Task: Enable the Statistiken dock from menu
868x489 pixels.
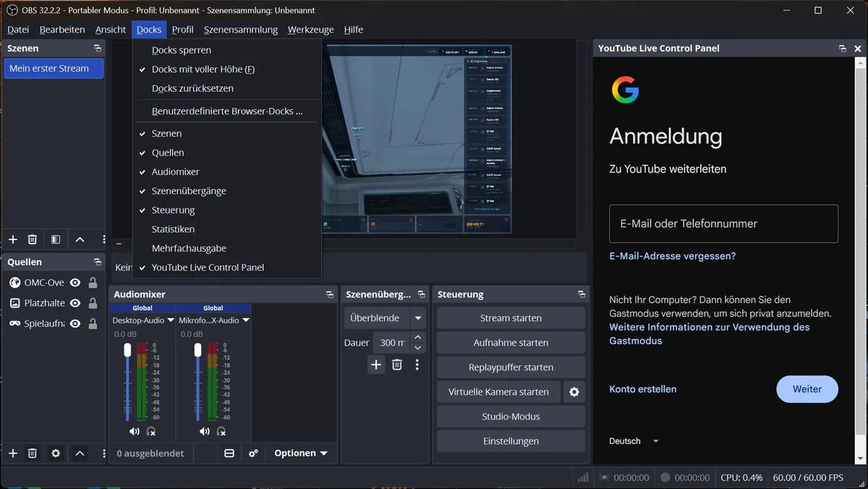Action: 226,229
